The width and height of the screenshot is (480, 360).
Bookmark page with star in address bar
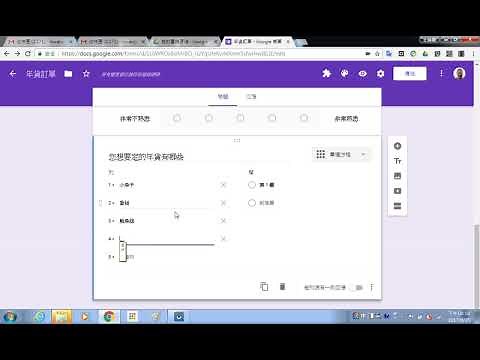(377, 53)
